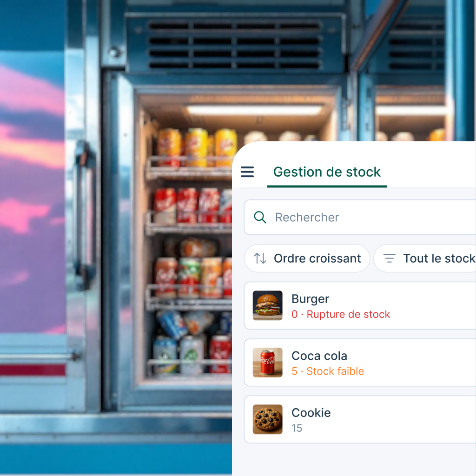
Task: Open the hamburger menu icon
Action: click(247, 172)
